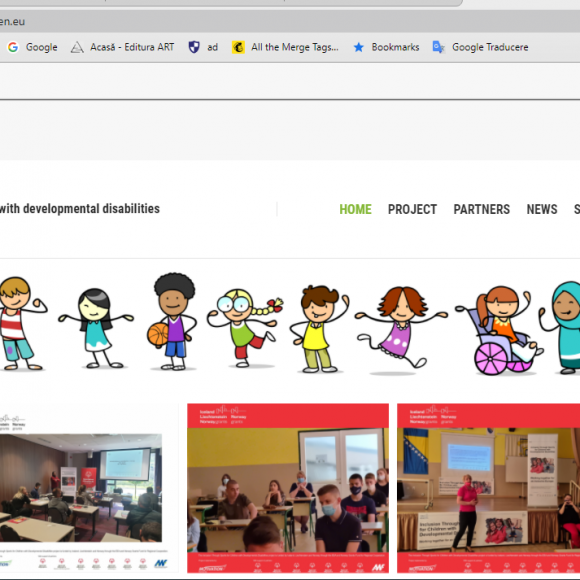Click the shield icon of the ad bookmark
Screen dimensions: 580x580
coord(194,47)
